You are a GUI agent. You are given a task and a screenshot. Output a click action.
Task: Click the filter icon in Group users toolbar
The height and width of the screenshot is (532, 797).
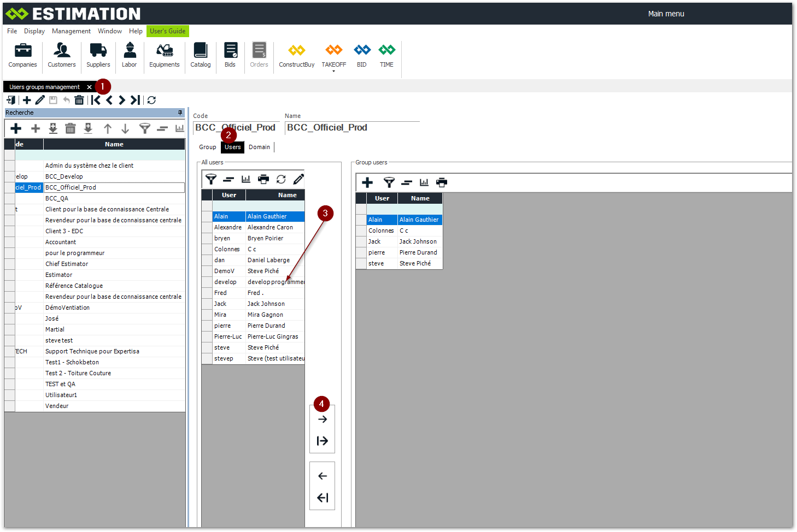coord(389,182)
